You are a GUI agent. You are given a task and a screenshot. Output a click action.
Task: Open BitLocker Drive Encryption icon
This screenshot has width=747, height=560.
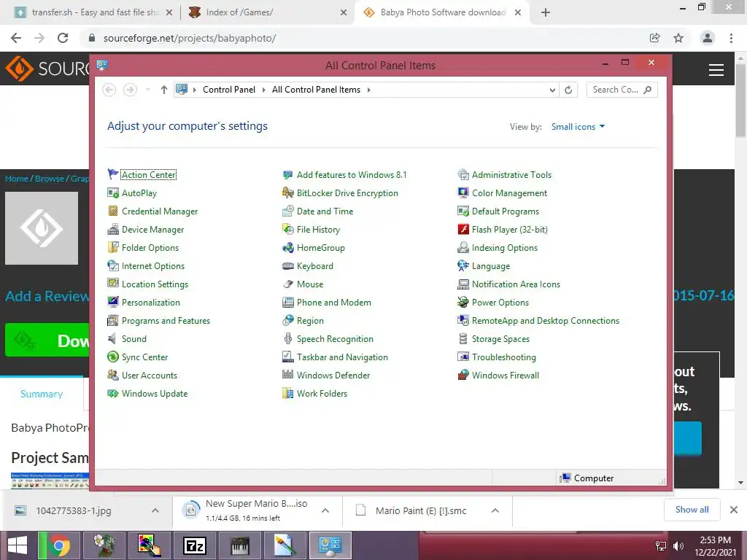pyautogui.click(x=287, y=192)
